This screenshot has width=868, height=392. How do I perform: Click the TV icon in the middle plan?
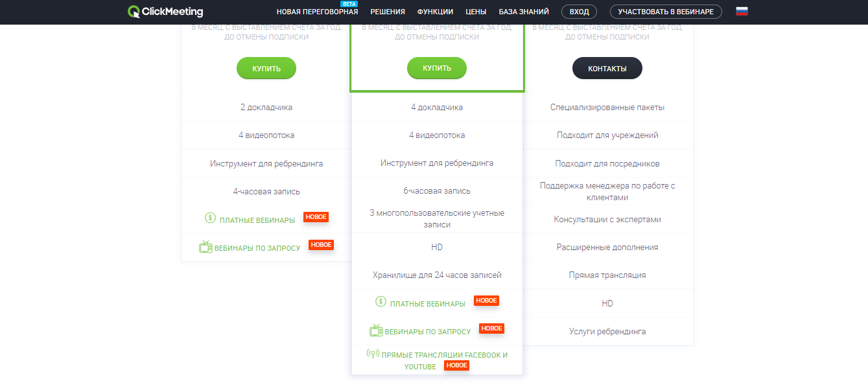point(376,330)
